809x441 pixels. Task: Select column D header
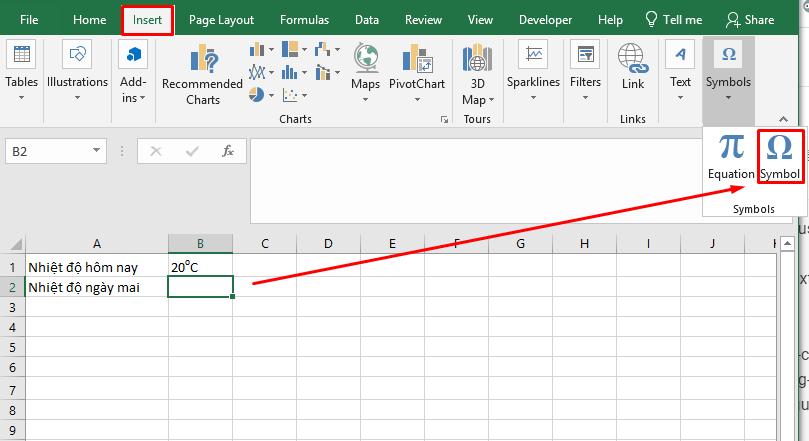coord(328,243)
